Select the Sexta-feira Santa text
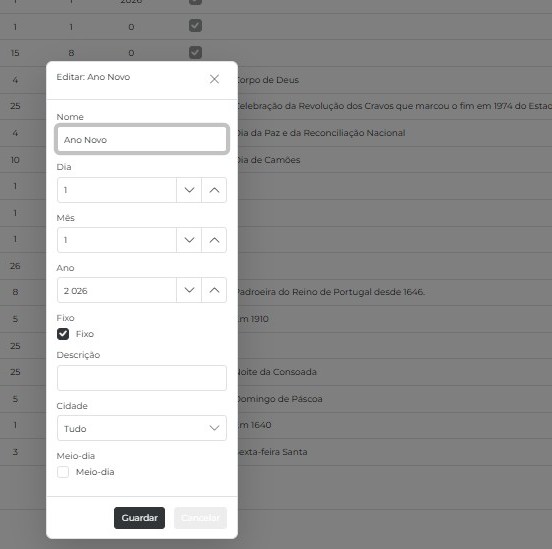The height and width of the screenshot is (549, 552). tap(272, 452)
